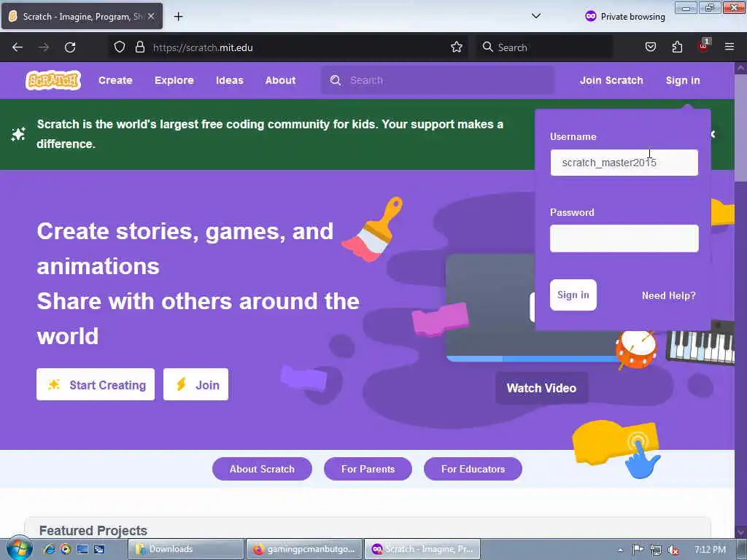
Task: Open the About menu item
Action: (x=281, y=80)
